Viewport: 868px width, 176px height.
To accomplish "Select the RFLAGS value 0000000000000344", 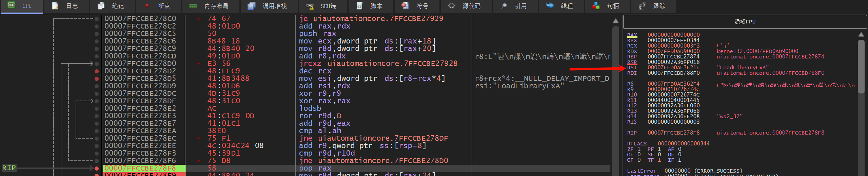I will [x=684, y=143].
